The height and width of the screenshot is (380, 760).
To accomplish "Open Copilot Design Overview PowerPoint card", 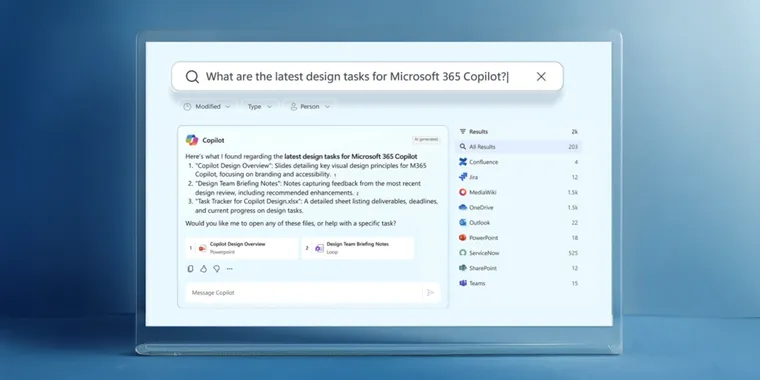I will [242, 248].
